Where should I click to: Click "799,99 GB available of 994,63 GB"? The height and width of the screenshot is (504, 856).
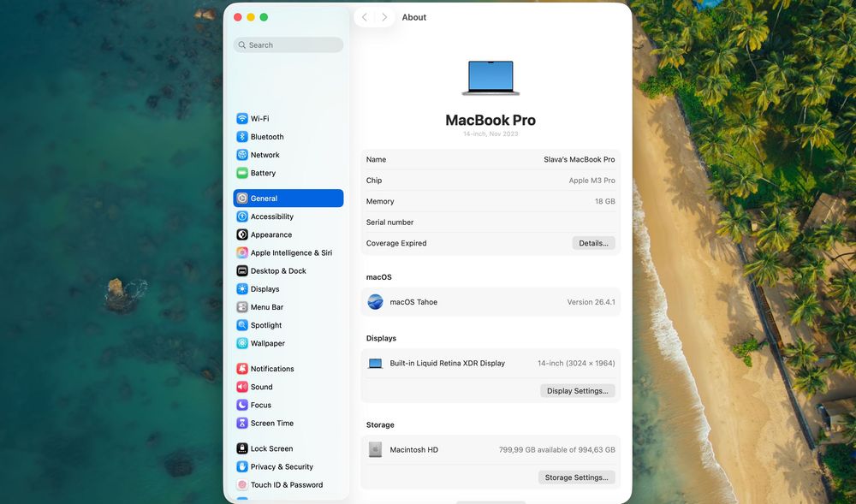coord(557,450)
